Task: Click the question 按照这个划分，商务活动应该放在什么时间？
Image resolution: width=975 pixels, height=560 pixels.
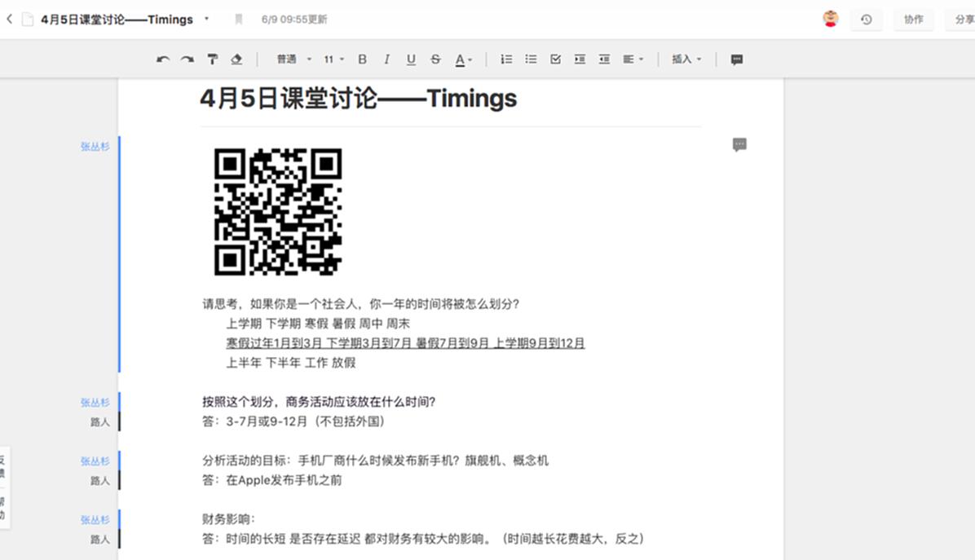Action: coord(319,402)
